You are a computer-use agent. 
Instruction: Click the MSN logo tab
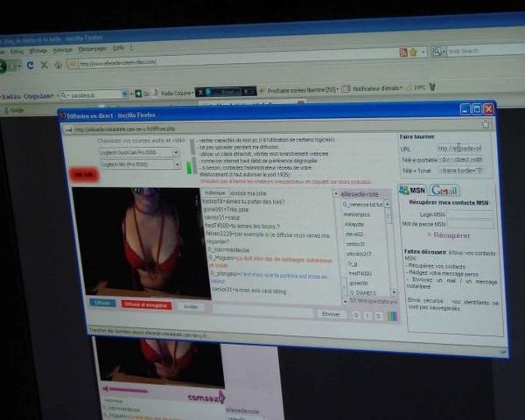click(x=412, y=190)
